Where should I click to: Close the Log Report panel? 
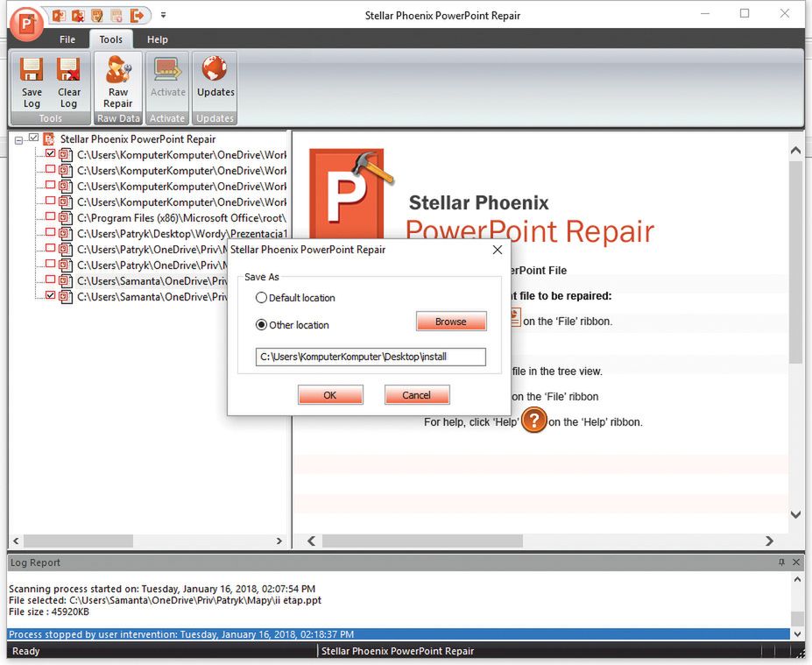[796, 562]
